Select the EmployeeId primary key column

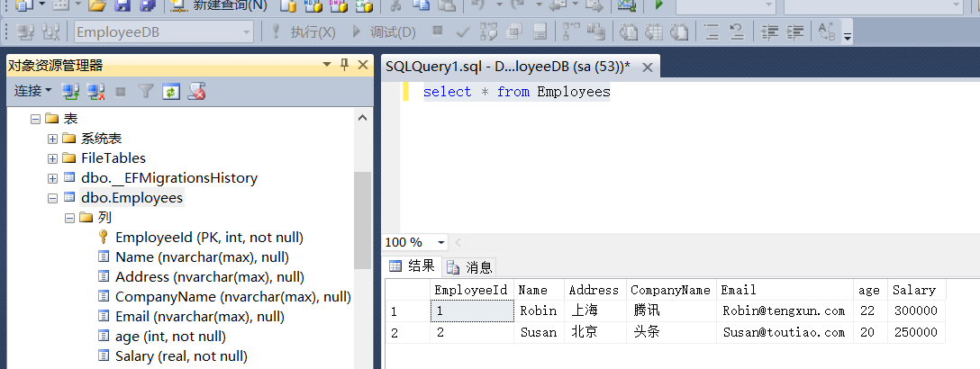tap(209, 238)
